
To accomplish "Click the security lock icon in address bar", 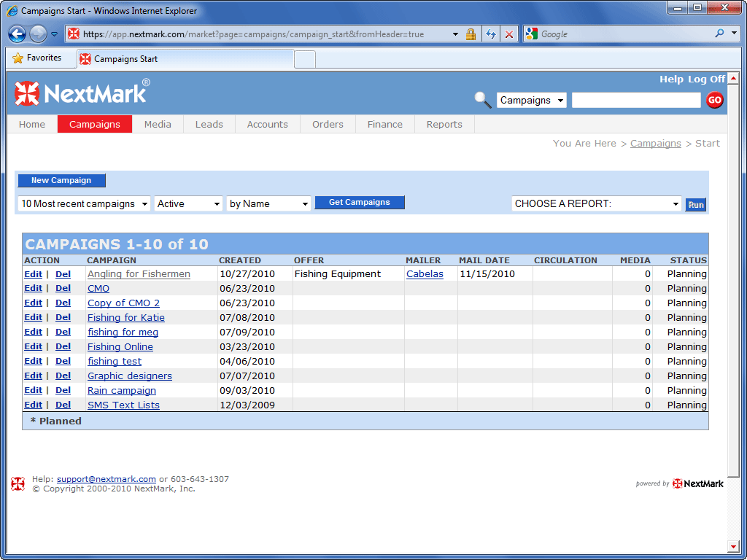I will click(x=471, y=34).
